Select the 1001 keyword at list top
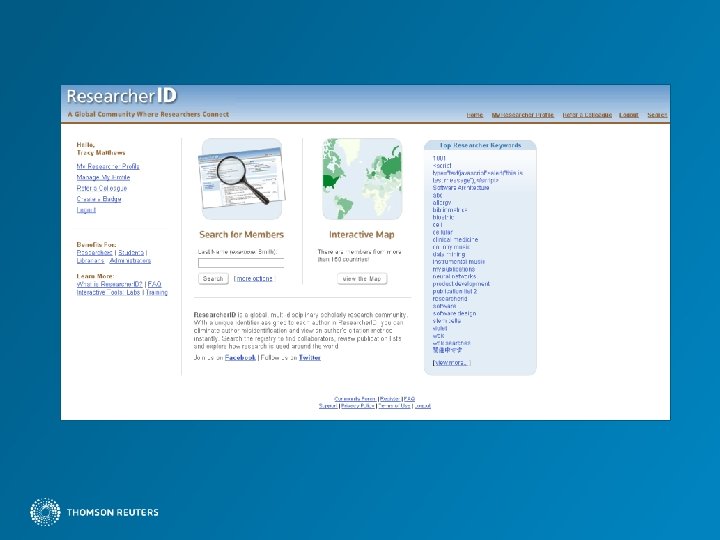The height and width of the screenshot is (540, 720). (x=439, y=158)
